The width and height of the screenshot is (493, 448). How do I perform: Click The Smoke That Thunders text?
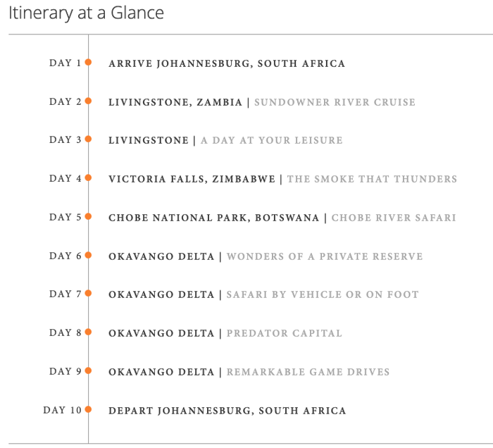[372, 179]
